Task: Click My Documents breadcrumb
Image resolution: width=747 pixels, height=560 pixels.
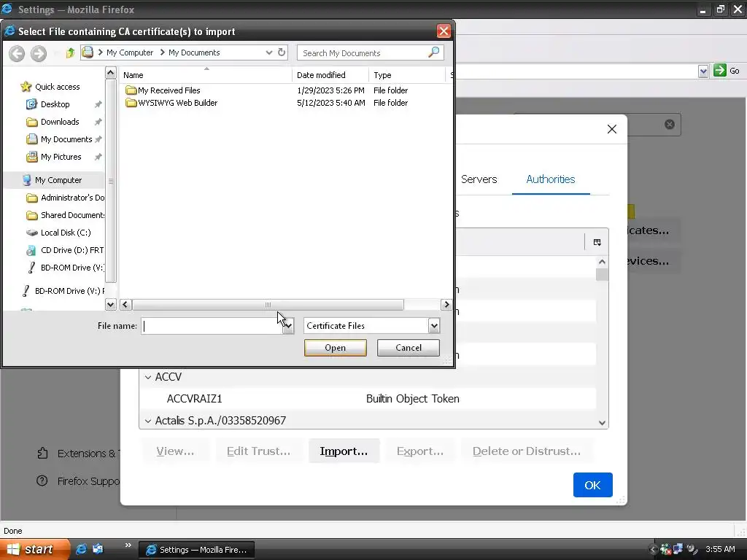Action: pyautogui.click(x=194, y=52)
